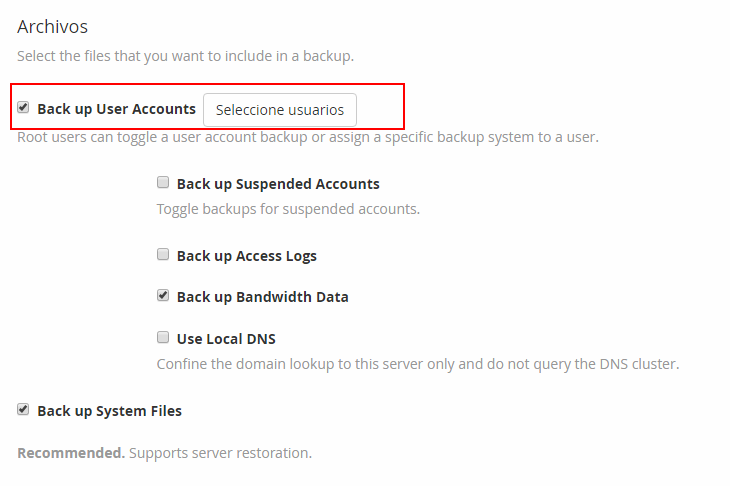The height and width of the screenshot is (486, 730).
Task: Click the 'Root users can toggle' help text
Action: pos(307,136)
